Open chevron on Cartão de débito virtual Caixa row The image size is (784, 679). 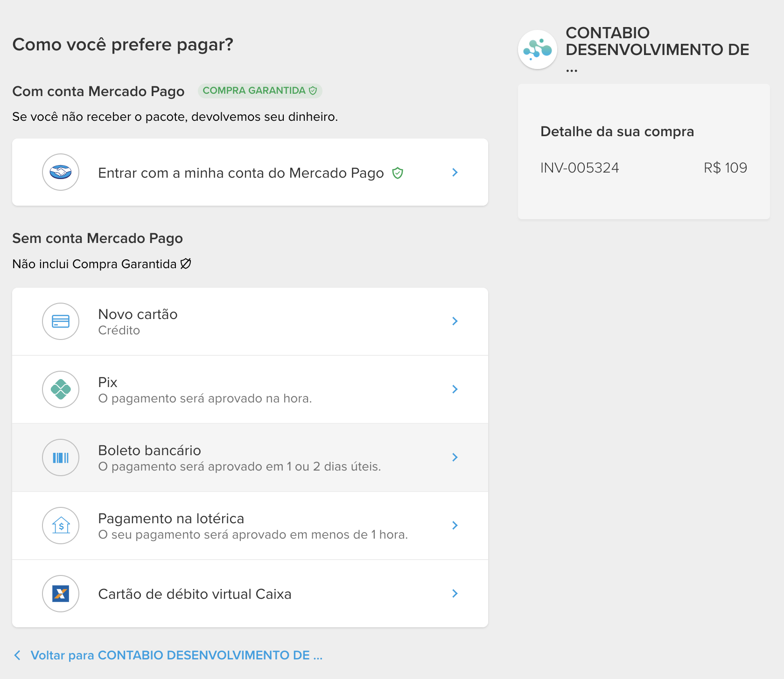tap(455, 594)
